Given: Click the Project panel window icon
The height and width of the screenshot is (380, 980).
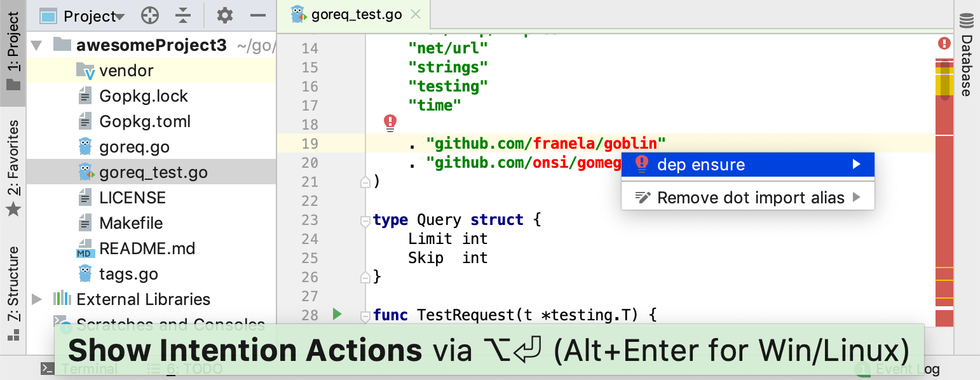Looking at the screenshot, I should 48,16.
